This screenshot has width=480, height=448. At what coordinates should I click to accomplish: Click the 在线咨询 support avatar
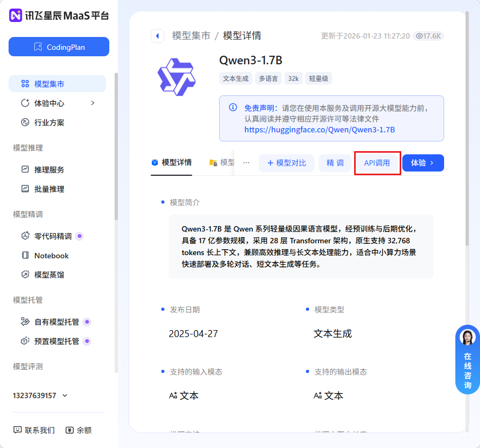[x=467, y=337]
